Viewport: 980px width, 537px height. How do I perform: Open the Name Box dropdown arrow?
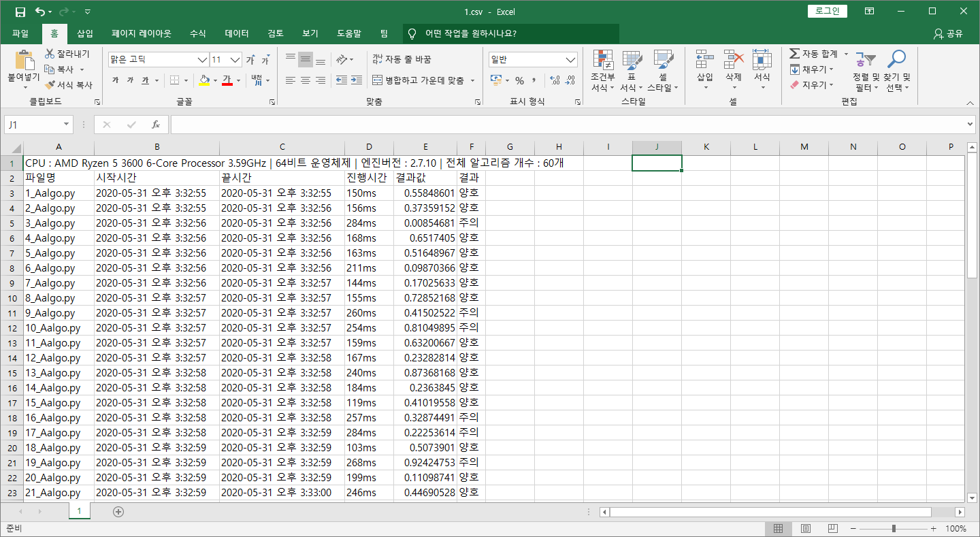[66, 125]
